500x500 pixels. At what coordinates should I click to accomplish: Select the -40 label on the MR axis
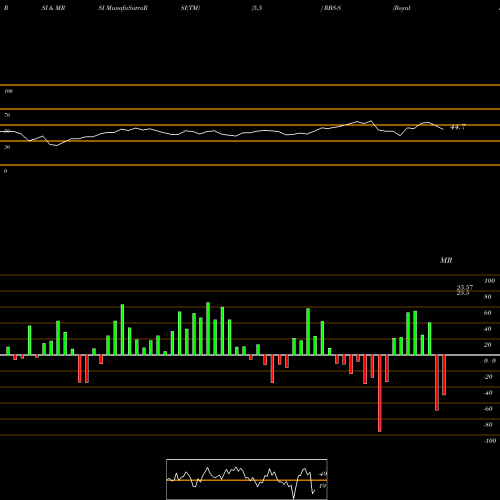click(488, 393)
